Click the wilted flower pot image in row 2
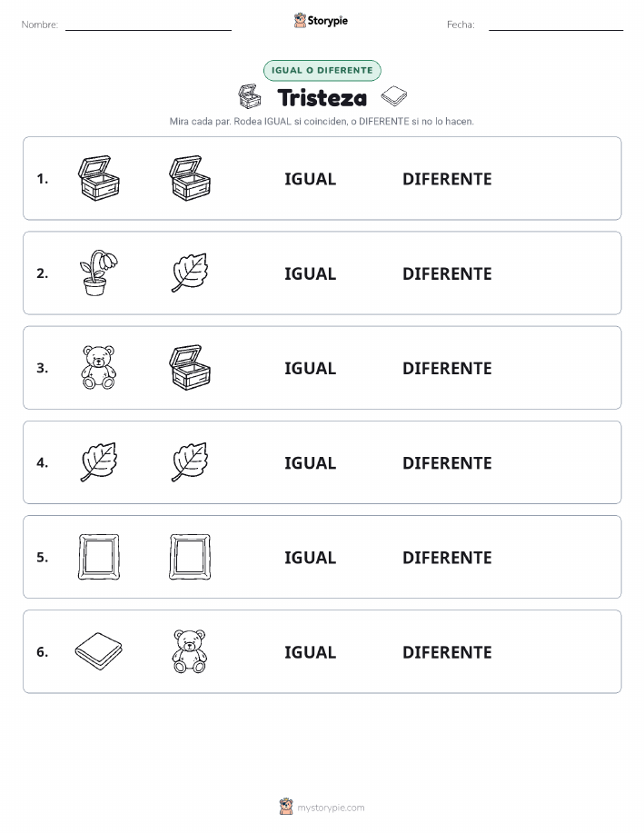This screenshot has height=833, width=644. (99, 273)
